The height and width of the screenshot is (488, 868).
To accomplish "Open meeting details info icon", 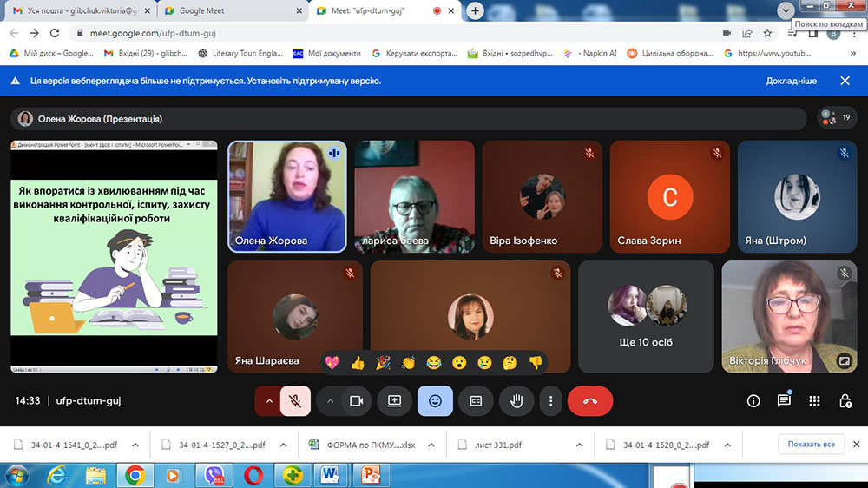I will click(x=753, y=401).
